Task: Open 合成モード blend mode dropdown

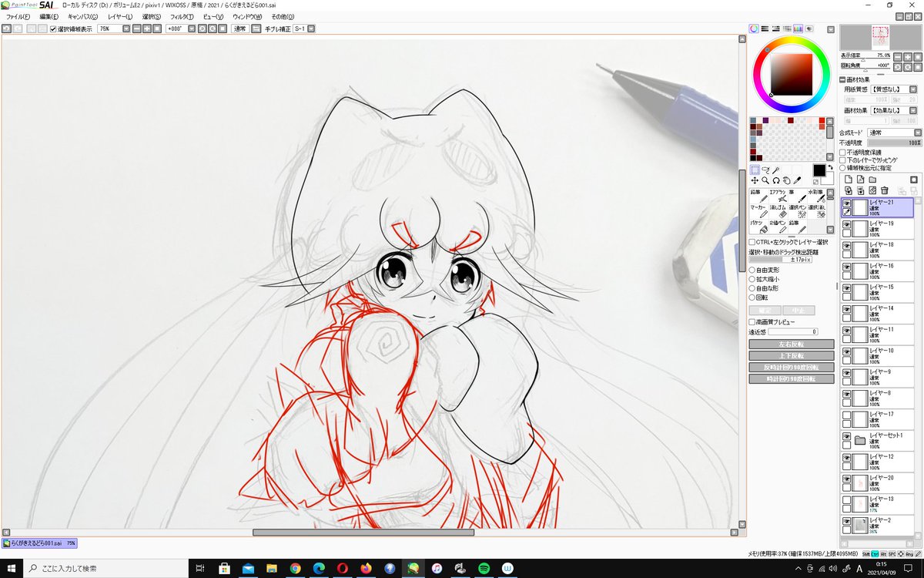Action: pos(918,133)
